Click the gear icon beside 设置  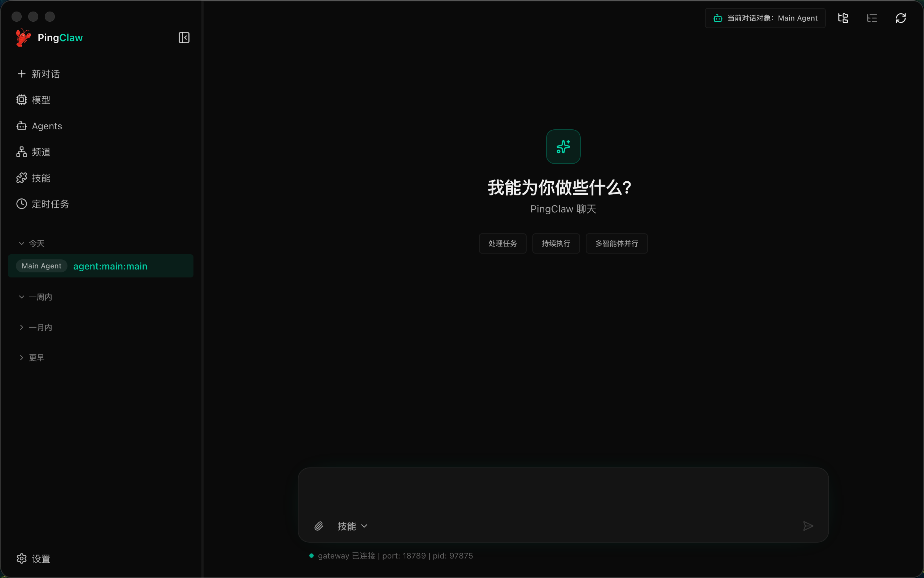point(22,558)
